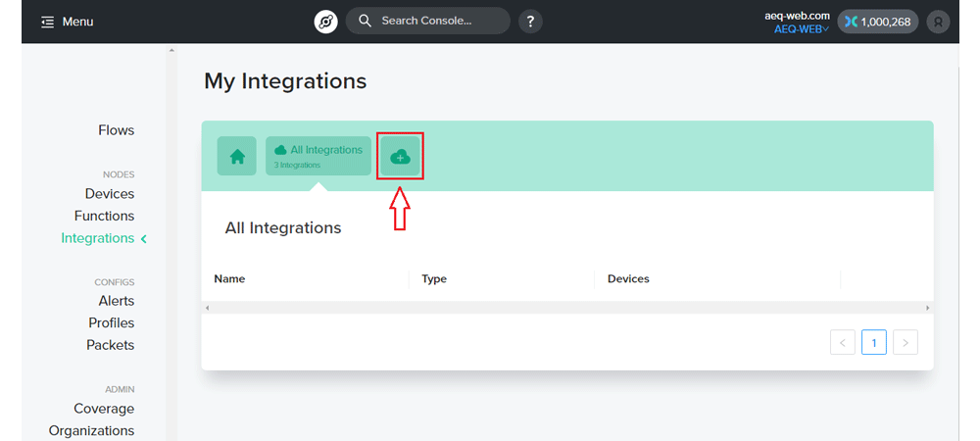980x441 pixels.
Task: Open the user profile avatar icon
Action: [938, 22]
